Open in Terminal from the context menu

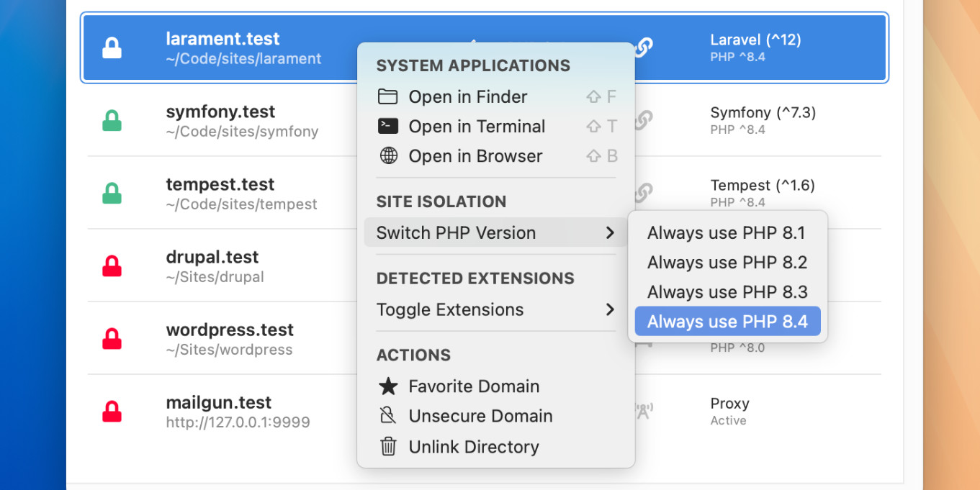[x=477, y=127]
